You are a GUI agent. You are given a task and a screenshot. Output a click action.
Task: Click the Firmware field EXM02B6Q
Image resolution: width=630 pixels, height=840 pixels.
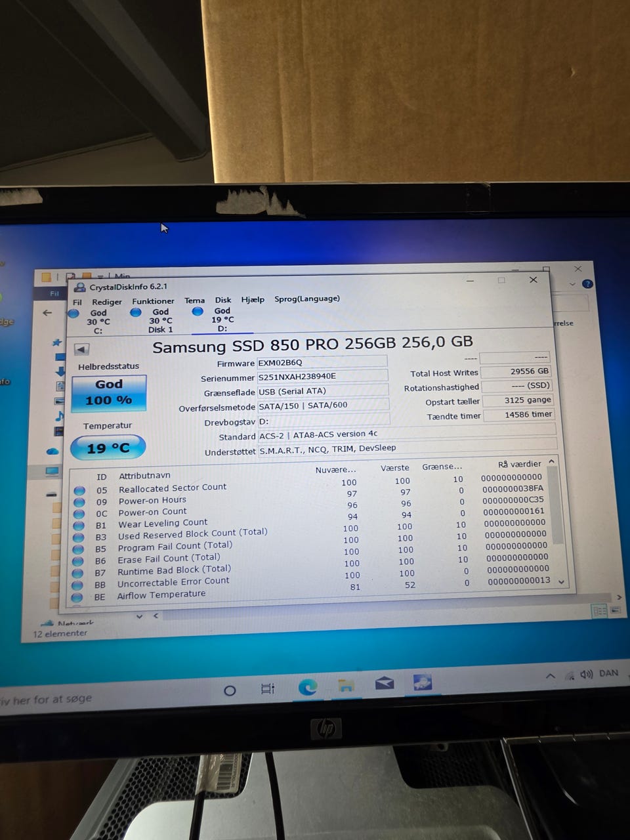point(322,362)
